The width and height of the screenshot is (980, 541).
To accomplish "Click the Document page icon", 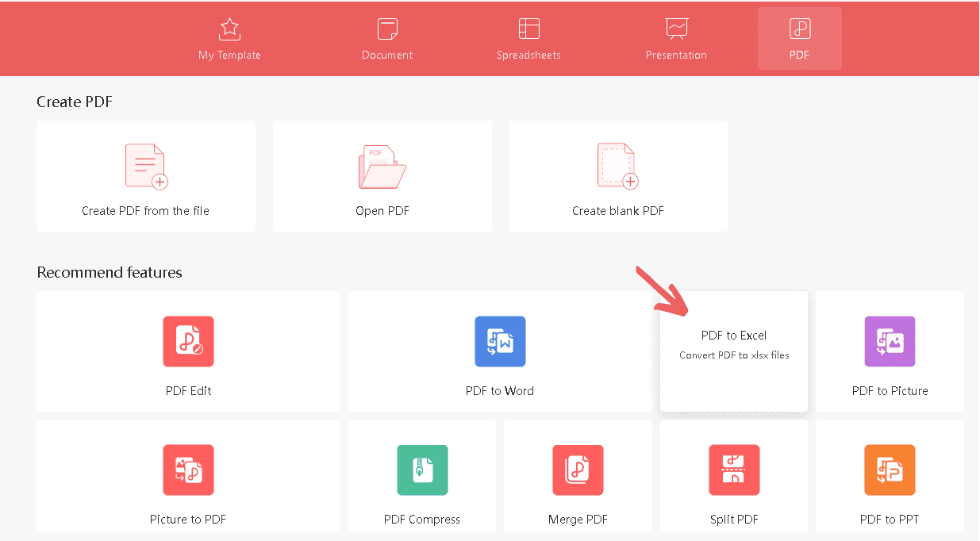I will pos(387,29).
